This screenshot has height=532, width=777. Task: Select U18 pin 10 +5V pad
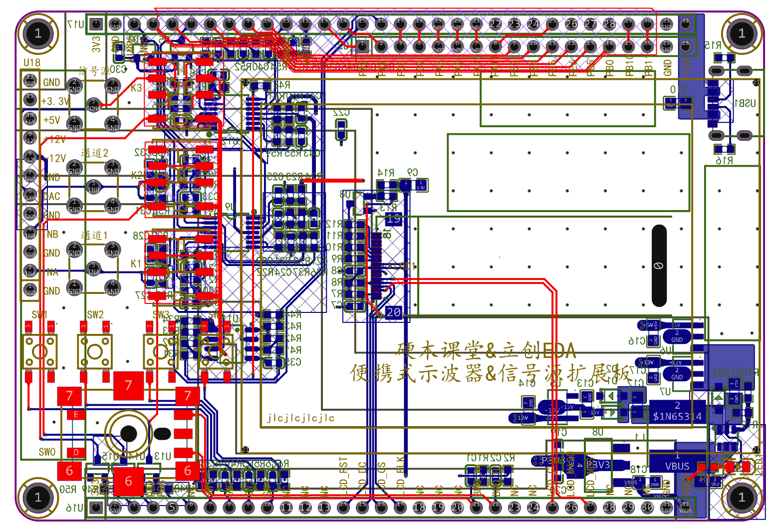[30, 118]
